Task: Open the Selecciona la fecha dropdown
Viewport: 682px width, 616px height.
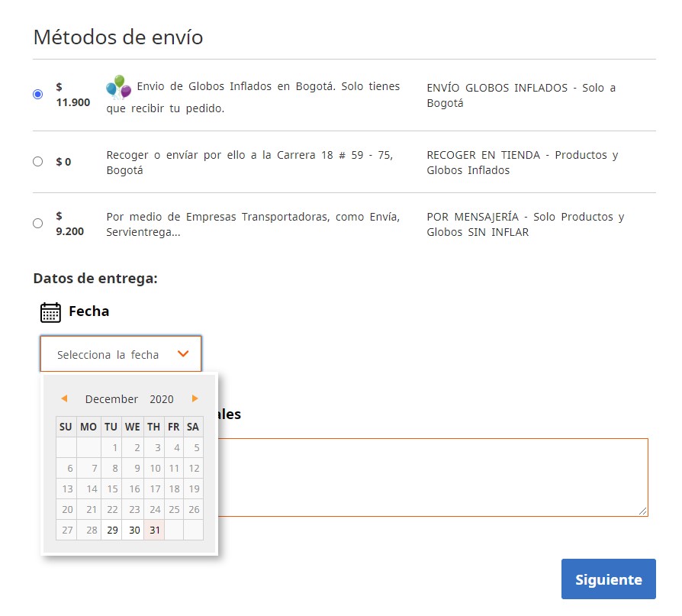Action: pos(121,354)
